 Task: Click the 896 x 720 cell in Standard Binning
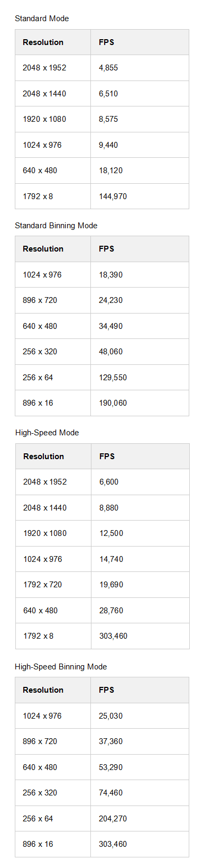pyautogui.click(x=53, y=300)
